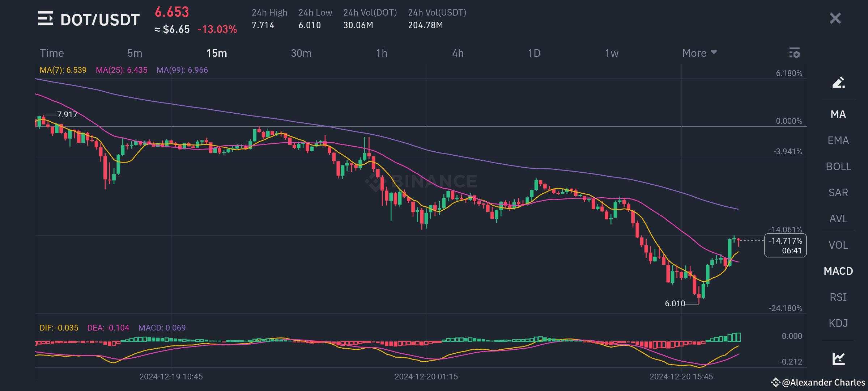Enable the BOLL Bollinger Bands indicator

(838, 167)
